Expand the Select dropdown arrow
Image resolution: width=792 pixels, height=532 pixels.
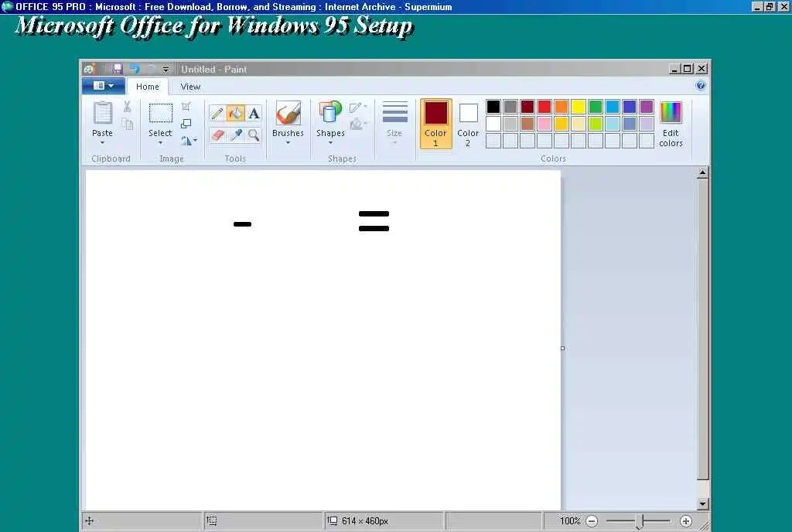(160, 143)
